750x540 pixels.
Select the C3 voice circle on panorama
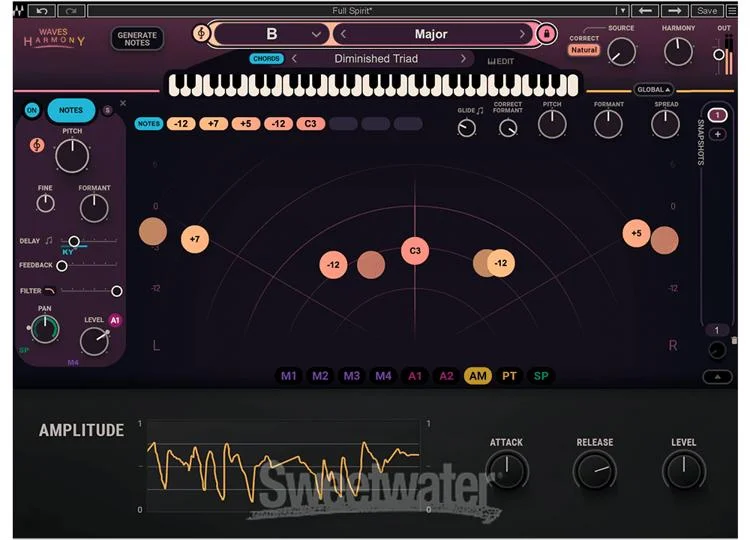click(x=415, y=251)
